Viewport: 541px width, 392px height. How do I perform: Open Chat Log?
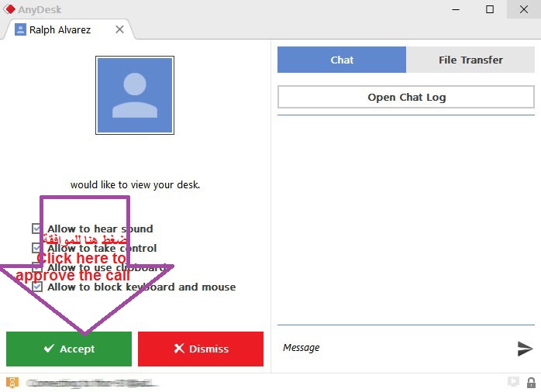coord(406,97)
